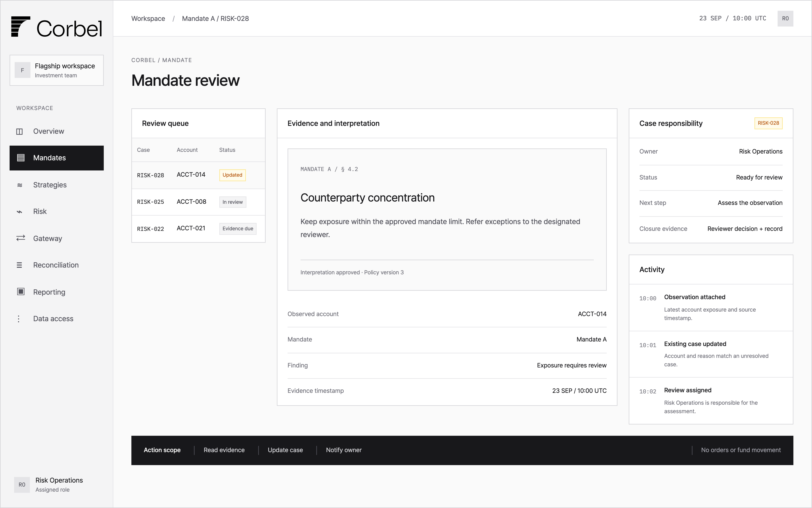Viewport: 812px width, 508px height.
Task: Click the Reconciliation lines icon
Action: click(20, 265)
